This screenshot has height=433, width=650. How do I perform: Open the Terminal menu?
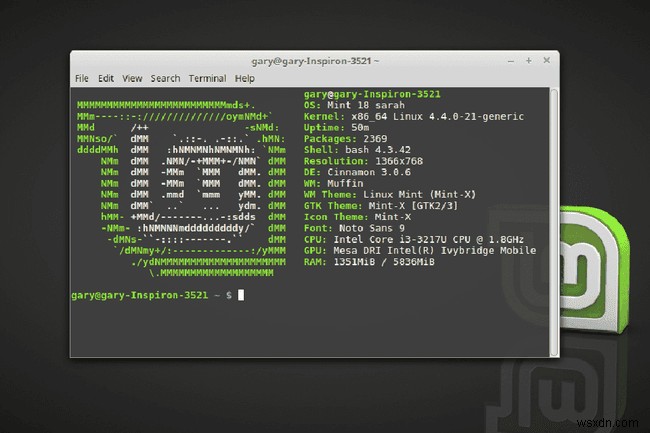pyautogui.click(x=207, y=78)
